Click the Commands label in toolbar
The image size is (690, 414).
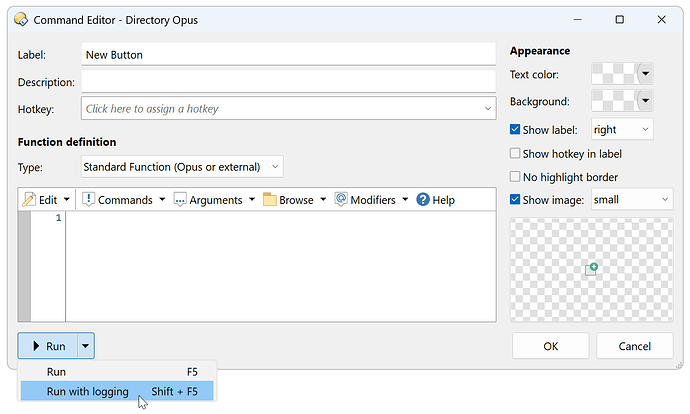tap(125, 200)
